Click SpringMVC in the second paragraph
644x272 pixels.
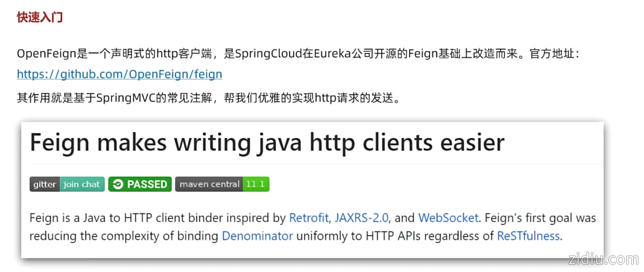[123, 97]
